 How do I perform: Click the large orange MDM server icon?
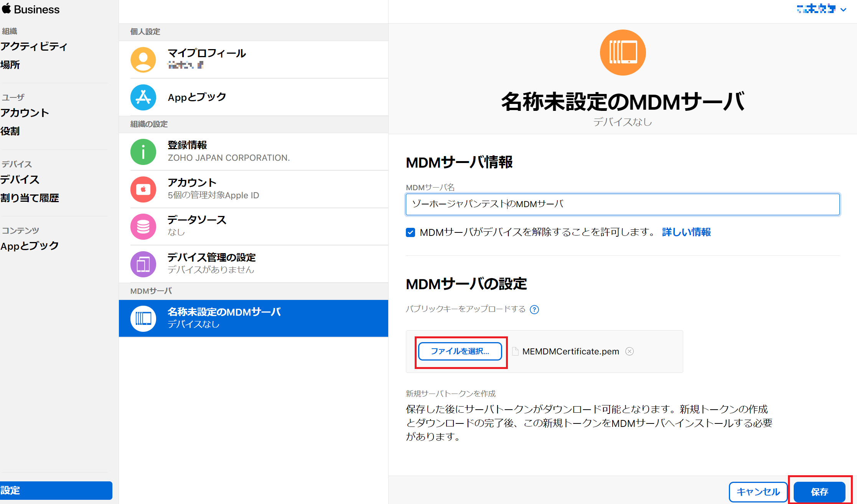[x=623, y=53]
